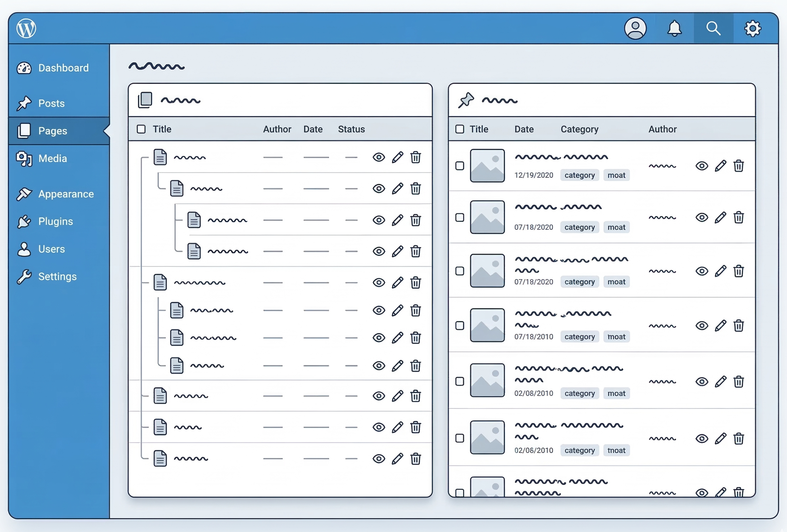The width and height of the screenshot is (787, 532).
Task: Open the thumbnail image of the 02/08/2010 post
Action: (487, 380)
